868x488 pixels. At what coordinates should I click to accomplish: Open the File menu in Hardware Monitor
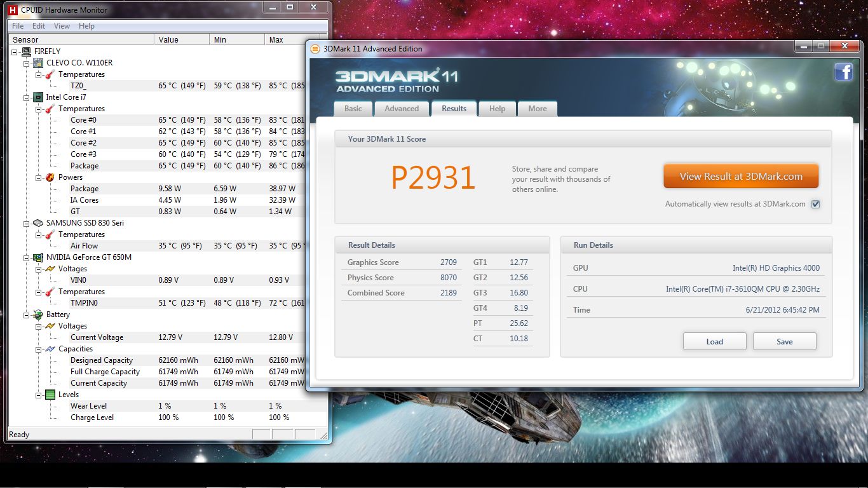[18, 26]
